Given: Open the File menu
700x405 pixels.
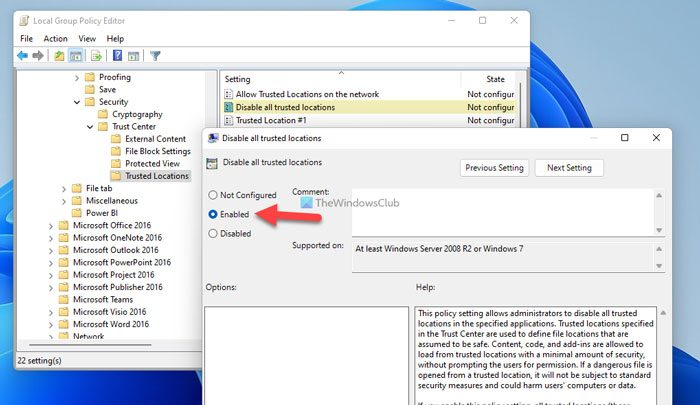Looking at the screenshot, I should click(x=26, y=39).
